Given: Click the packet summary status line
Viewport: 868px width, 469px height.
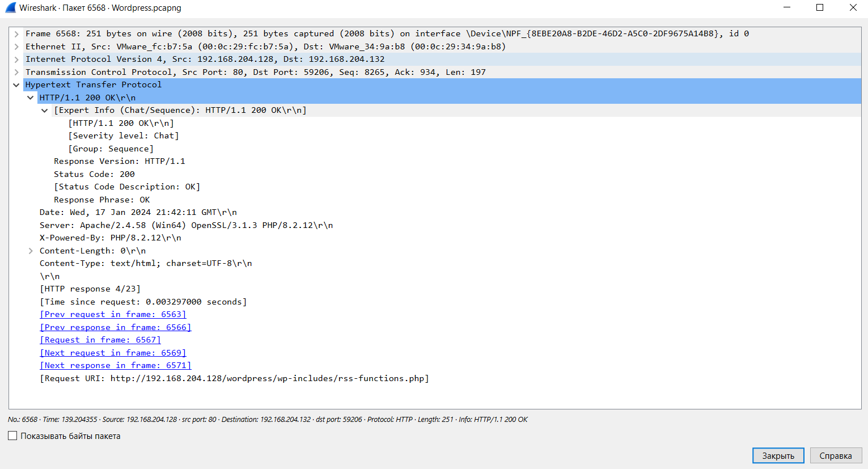Looking at the screenshot, I should point(268,420).
